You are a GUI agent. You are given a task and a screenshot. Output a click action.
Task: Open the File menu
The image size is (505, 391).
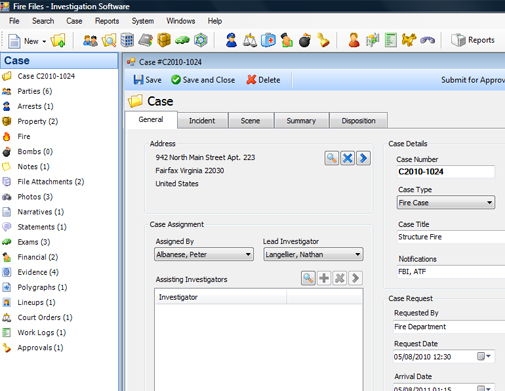tap(14, 21)
